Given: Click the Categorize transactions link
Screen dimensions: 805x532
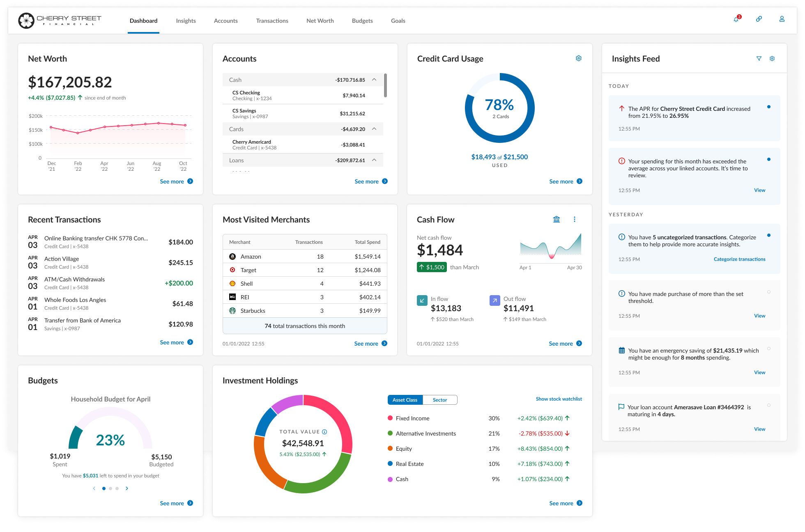Looking at the screenshot, I should [x=739, y=259].
